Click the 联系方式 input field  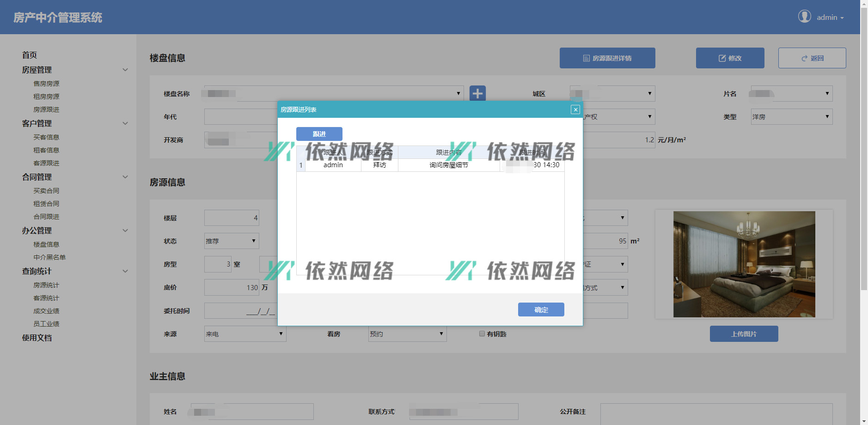[x=464, y=411]
